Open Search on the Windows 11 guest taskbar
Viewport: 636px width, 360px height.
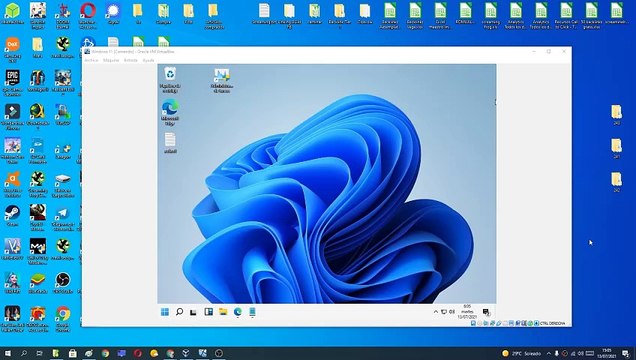pyautogui.click(x=179, y=312)
